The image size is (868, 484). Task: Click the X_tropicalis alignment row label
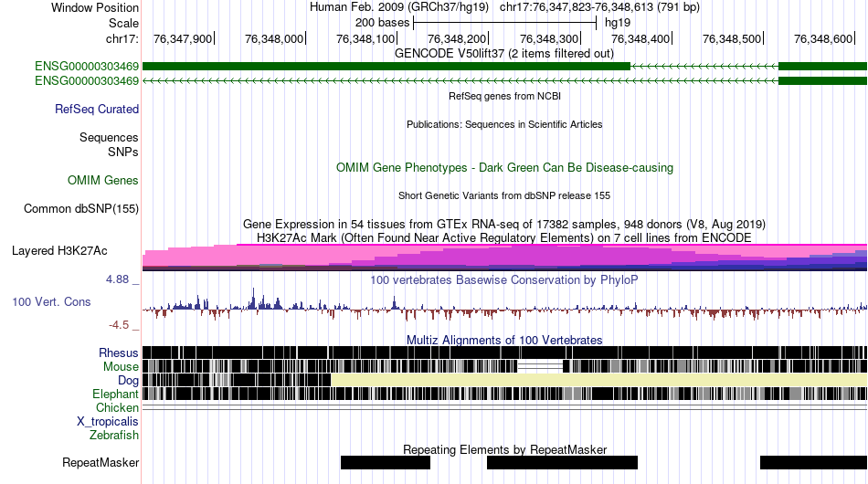108,422
